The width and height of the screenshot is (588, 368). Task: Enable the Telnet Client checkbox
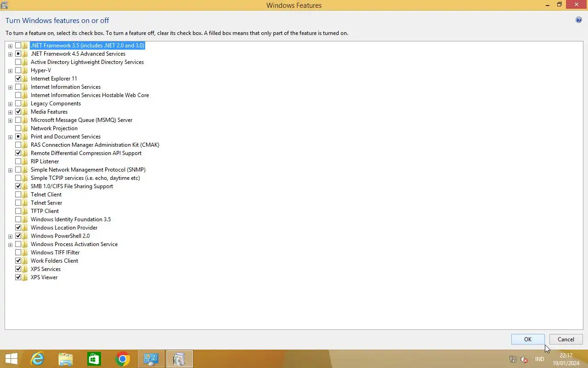[18, 195]
